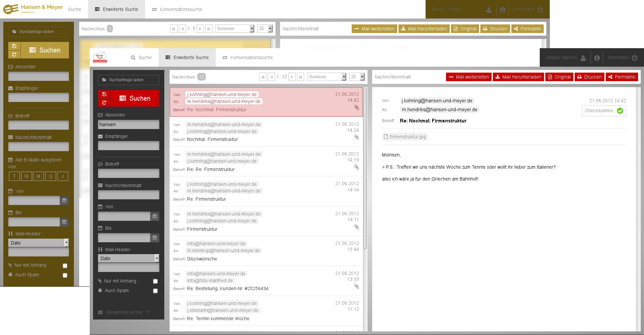Switch to the foreground Konversationssuche tab

click(x=247, y=58)
